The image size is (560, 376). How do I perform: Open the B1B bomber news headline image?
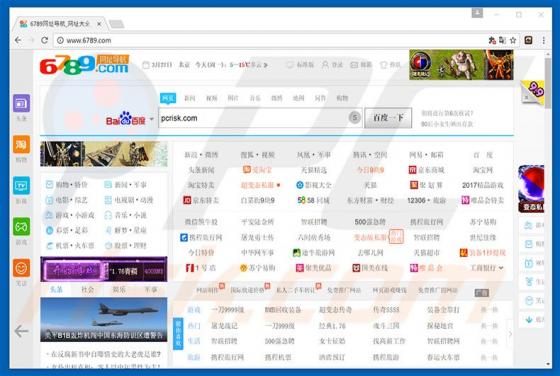104,319
